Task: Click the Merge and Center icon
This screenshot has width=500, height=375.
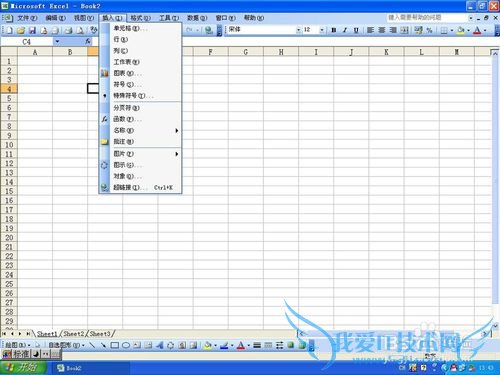Action: tap(404, 30)
